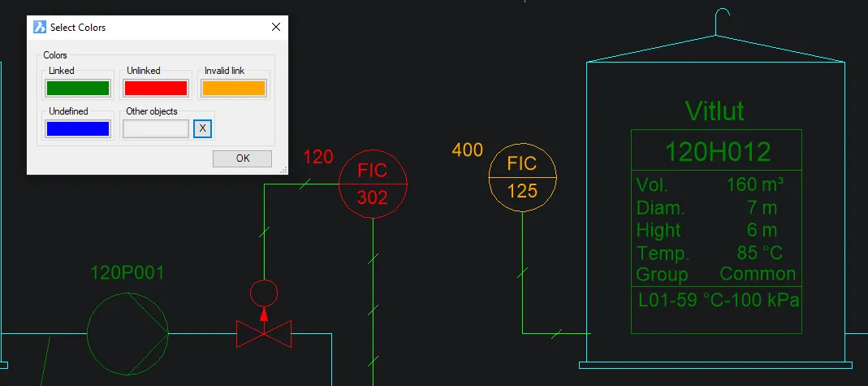Image resolution: width=868 pixels, height=386 pixels.
Task: Click the 120P001 pump tag text
Action: click(127, 273)
